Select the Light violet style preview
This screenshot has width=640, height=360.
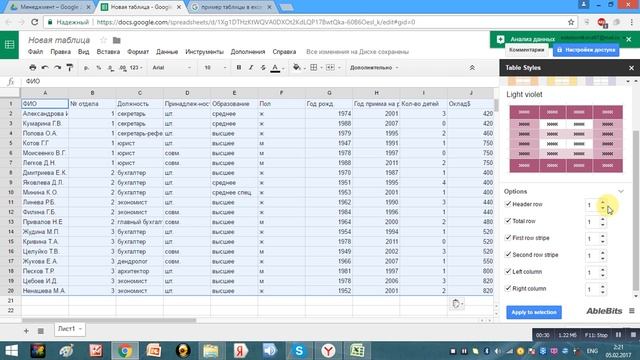click(x=566, y=139)
